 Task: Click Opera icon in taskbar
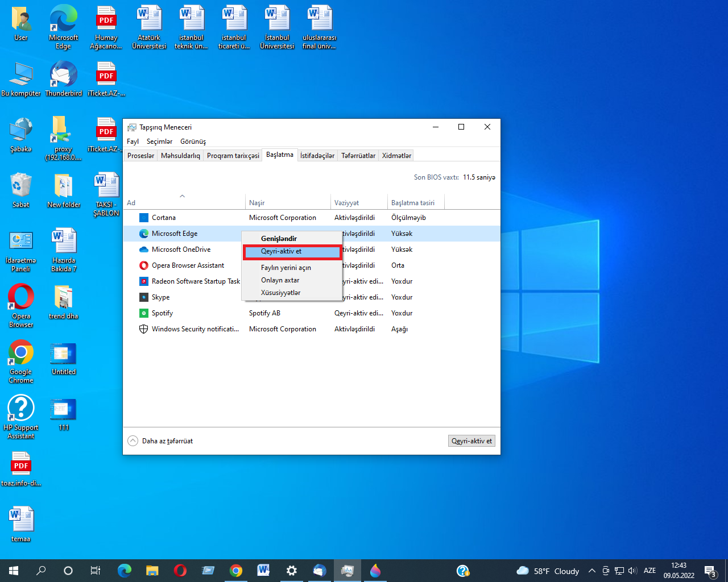tap(180, 571)
